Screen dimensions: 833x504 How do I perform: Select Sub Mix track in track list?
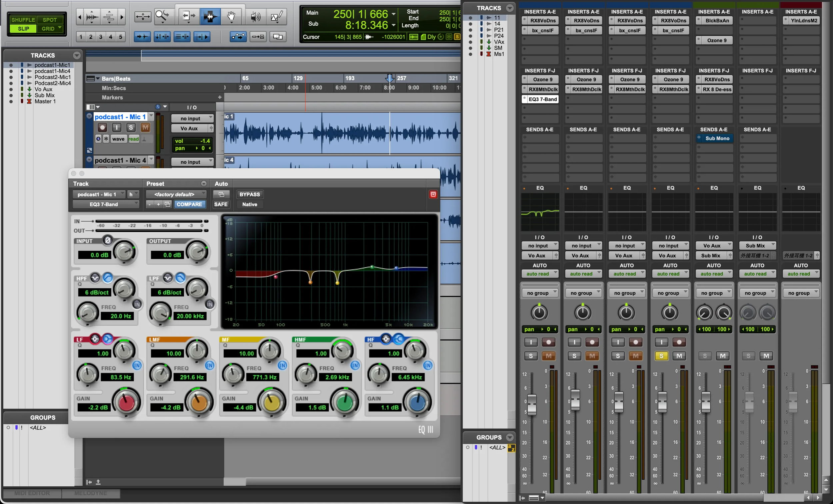(x=44, y=95)
